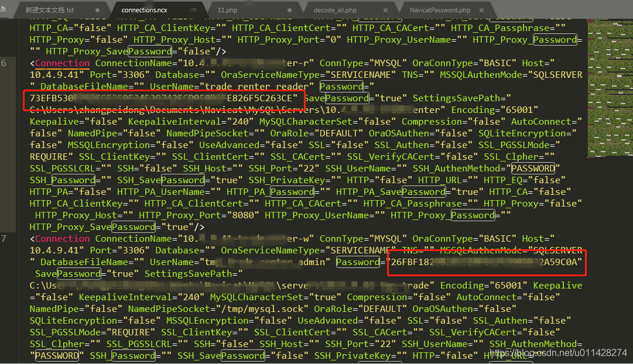Place cursor on UserName="trade_renter_reader"
The height and width of the screenshot is (364, 633).
(232, 87)
